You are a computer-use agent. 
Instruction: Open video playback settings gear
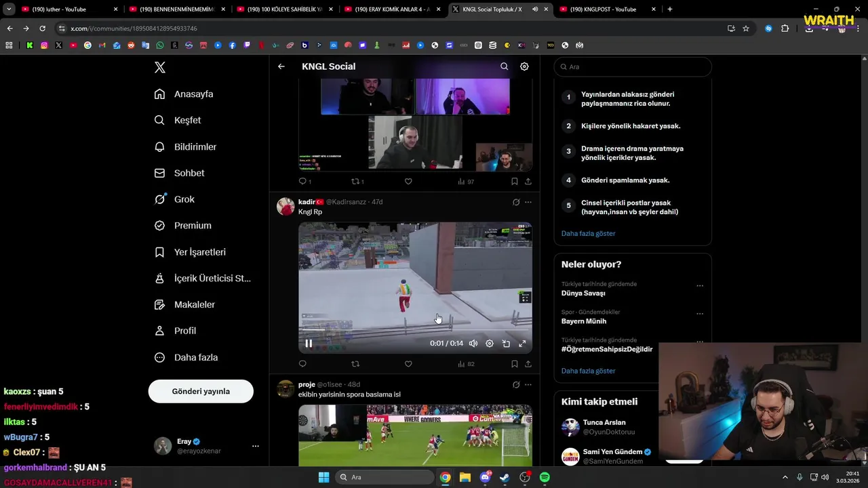point(490,344)
